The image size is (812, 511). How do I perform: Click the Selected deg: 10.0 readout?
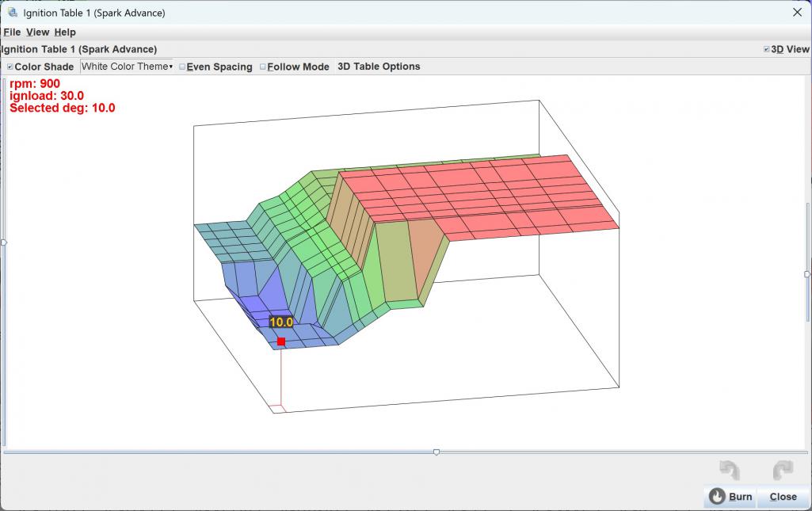(x=62, y=108)
